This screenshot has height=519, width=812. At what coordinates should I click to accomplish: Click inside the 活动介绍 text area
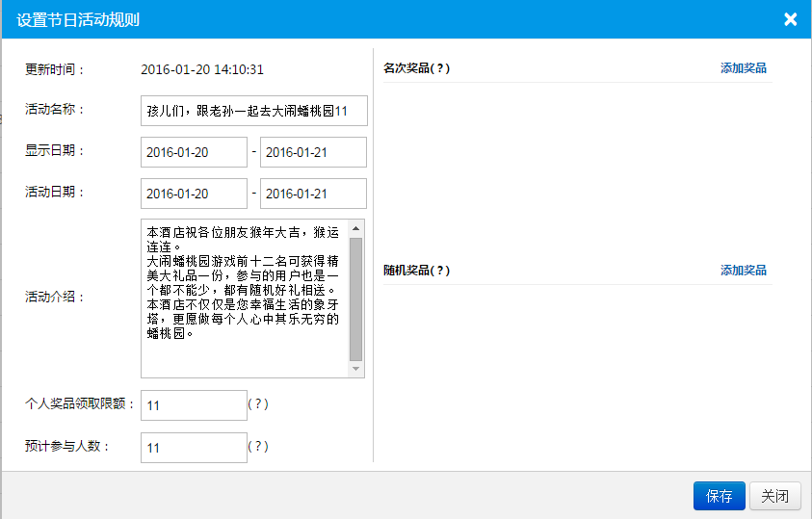tap(245, 298)
